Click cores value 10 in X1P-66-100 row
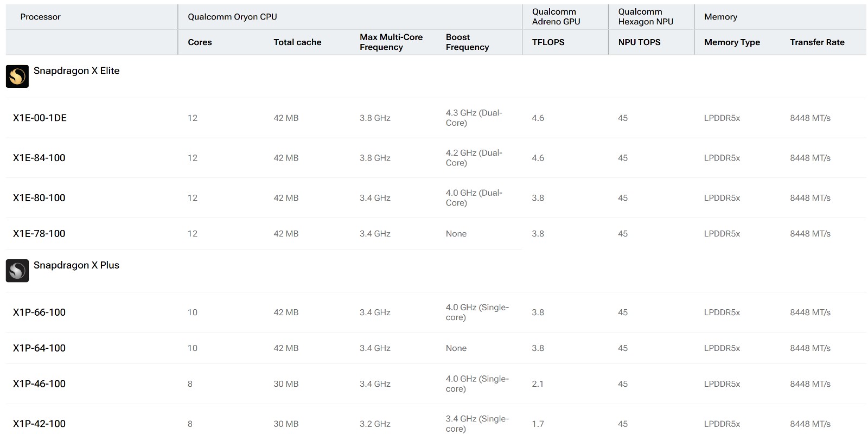This screenshot has height=441, width=868. click(x=193, y=312)
